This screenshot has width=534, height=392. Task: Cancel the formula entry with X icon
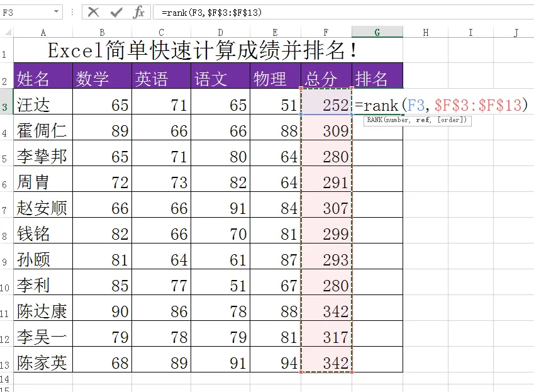tap(93, 13)
